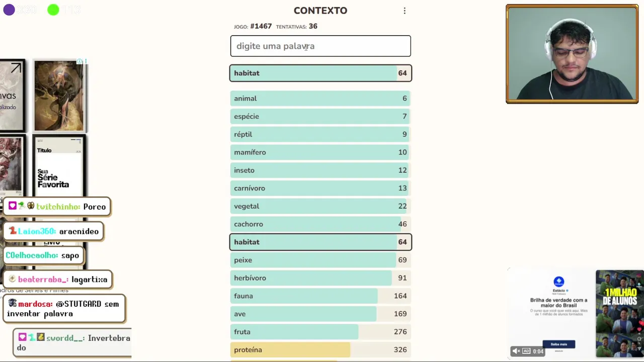Screen dimensions: 644x362
Task: Click the 'cachorro' guess row
Action: coord(320,224)
